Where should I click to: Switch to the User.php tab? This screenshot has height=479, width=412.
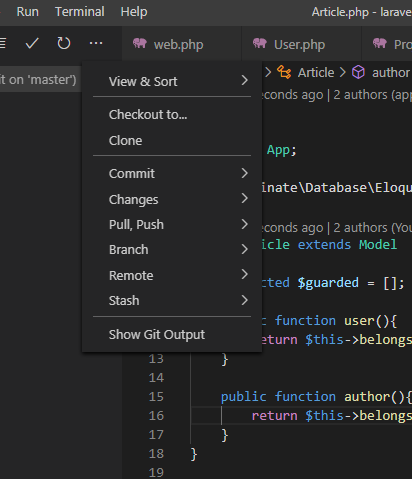click(x=302, y=44)
